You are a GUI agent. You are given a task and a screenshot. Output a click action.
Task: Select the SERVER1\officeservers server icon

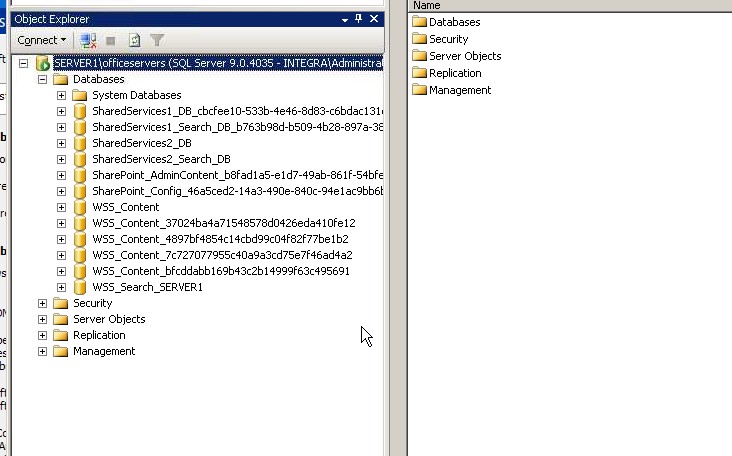click(x=43, y=63)
